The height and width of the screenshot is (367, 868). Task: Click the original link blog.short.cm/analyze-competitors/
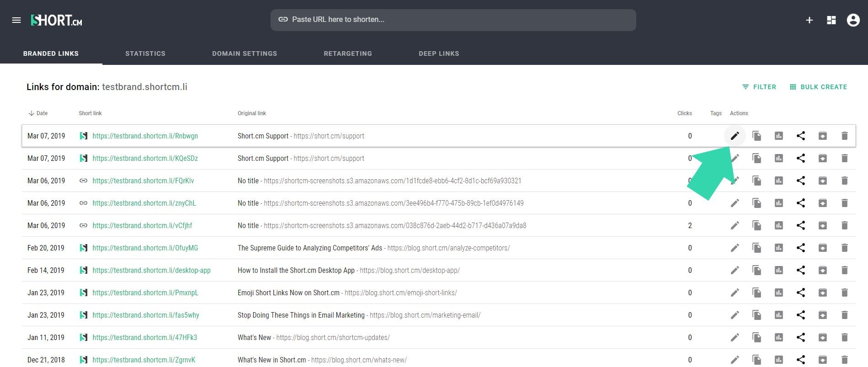(x=448, y=248)
